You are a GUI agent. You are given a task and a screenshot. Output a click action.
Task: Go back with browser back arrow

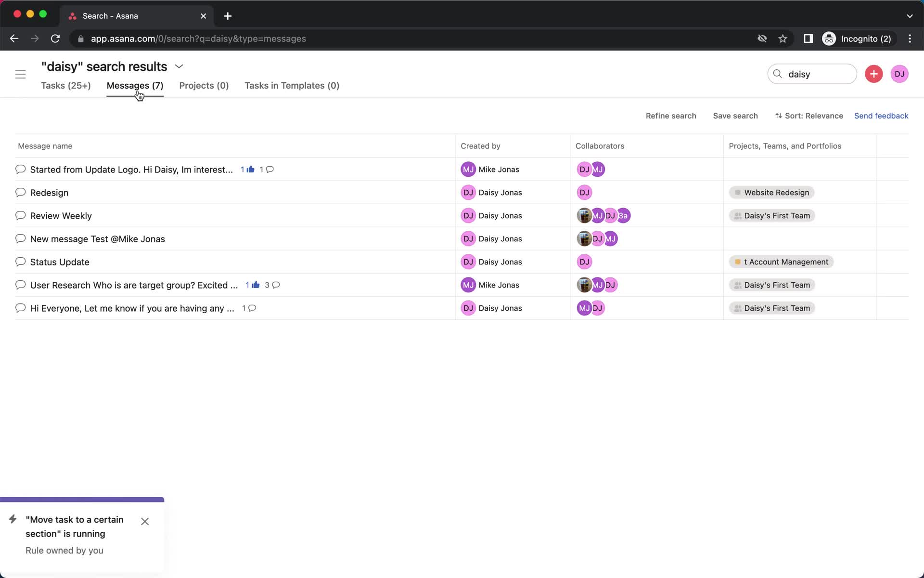pyautogui.click(x=14, y=39)
